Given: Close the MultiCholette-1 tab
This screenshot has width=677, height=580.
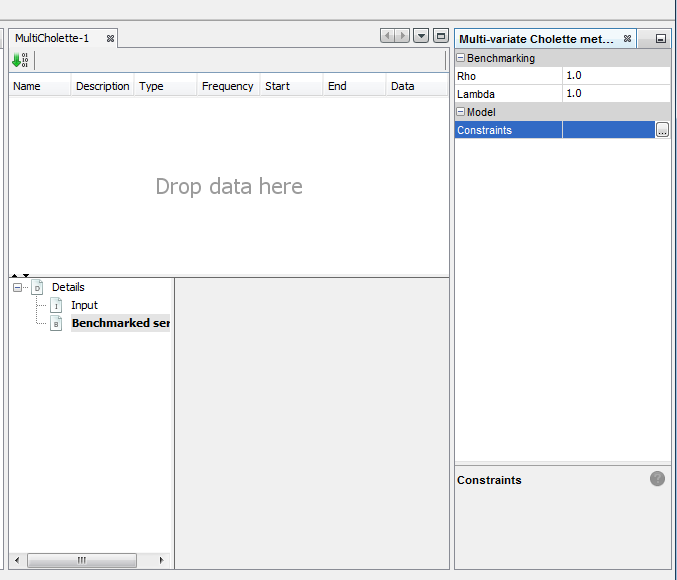Looking at the screenshot, I should tap(111, 38).
